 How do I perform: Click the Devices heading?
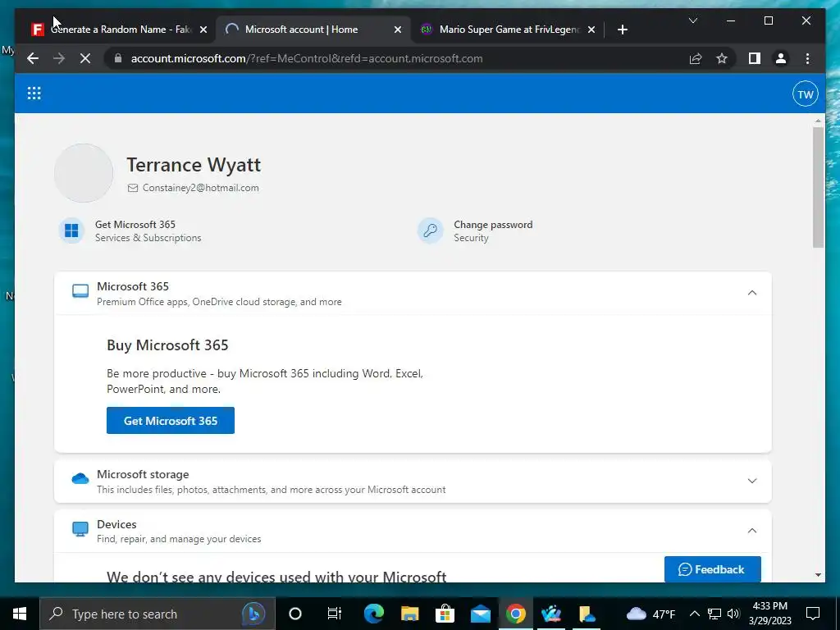click(x=116, y=524)
